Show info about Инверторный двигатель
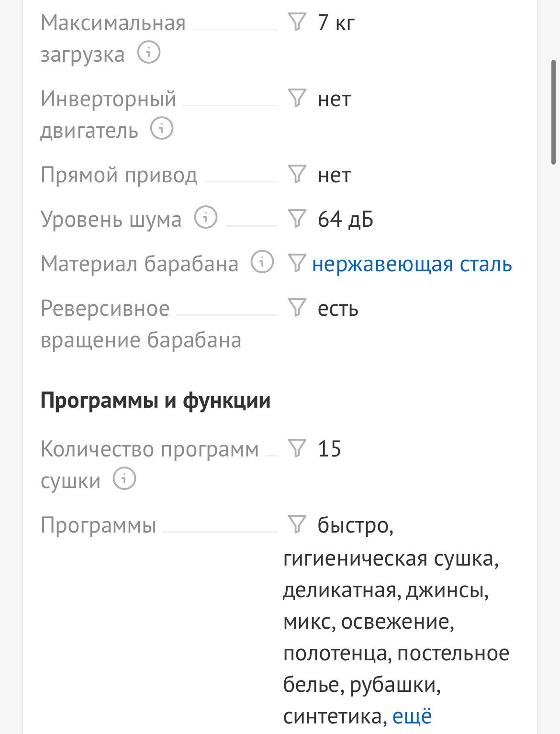 tap(162, 129)
